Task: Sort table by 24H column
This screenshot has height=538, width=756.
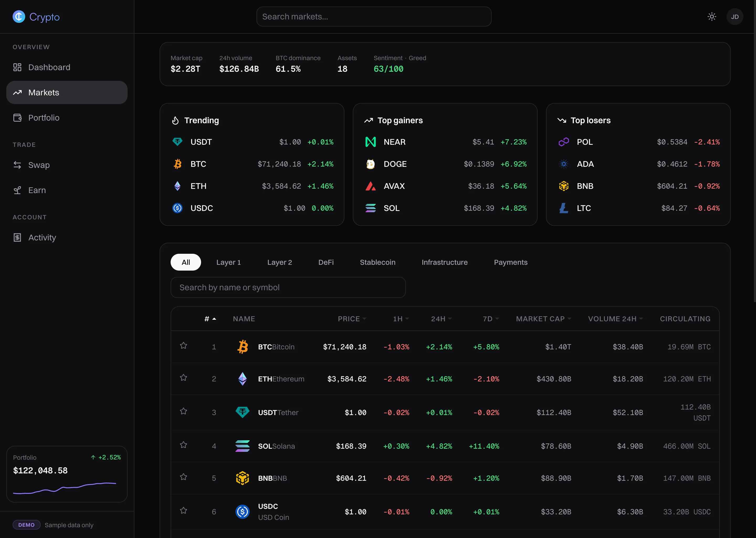Action: pos(441,319)
